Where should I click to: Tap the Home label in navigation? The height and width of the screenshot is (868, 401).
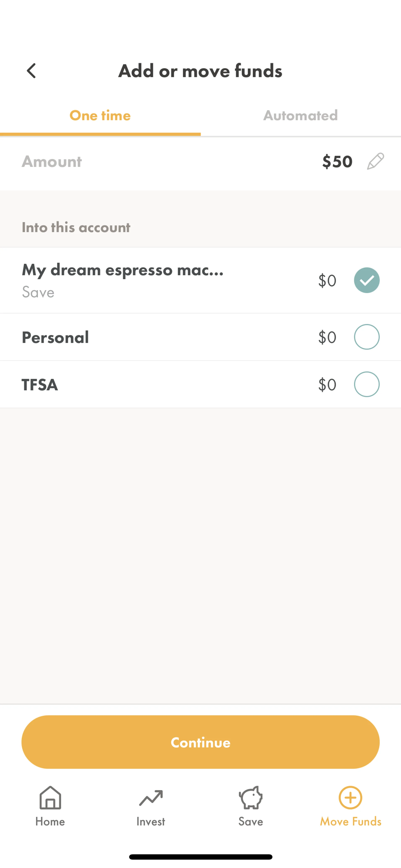50,821
